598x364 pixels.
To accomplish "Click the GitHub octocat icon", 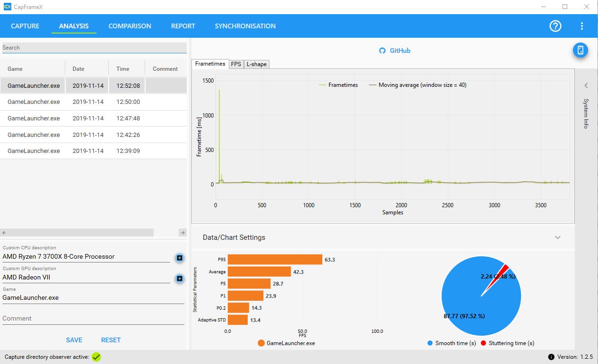I will [x=382, y=51].
